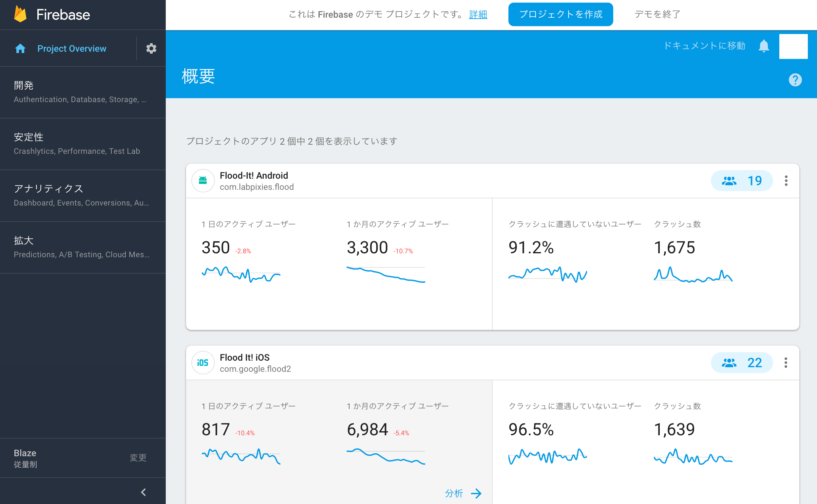Expand the 安定性 sidebar section

click(x=83, y=144)
